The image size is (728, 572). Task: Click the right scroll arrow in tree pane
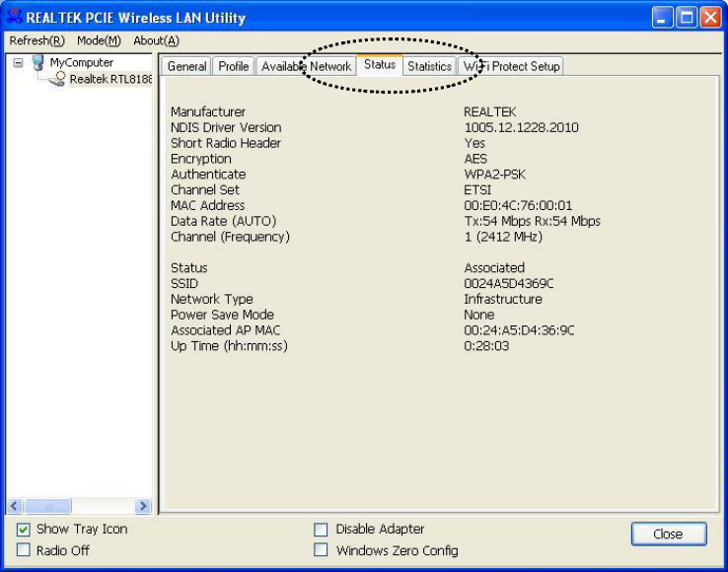coord(142,506)
